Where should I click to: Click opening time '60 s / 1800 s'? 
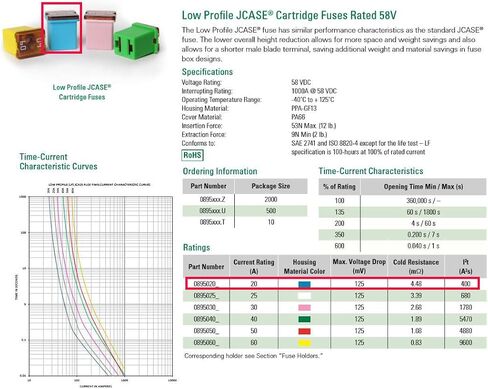coord(423,212)
